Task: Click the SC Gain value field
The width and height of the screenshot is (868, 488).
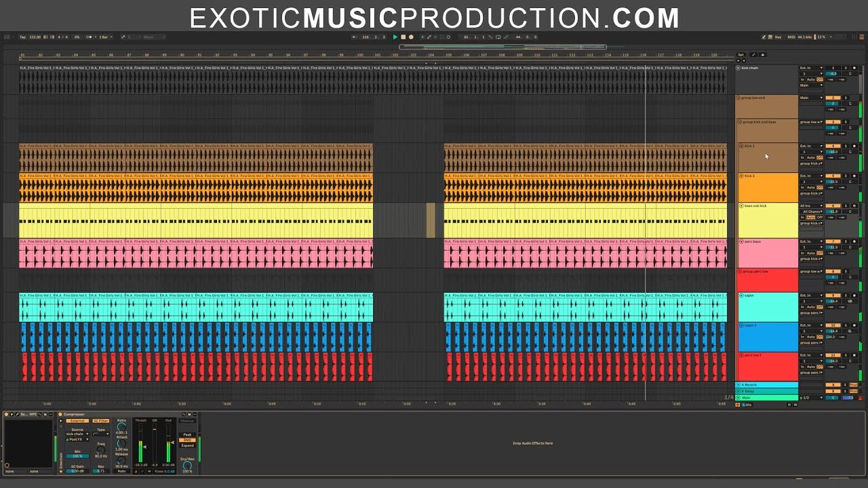Action: click(77, 471)
